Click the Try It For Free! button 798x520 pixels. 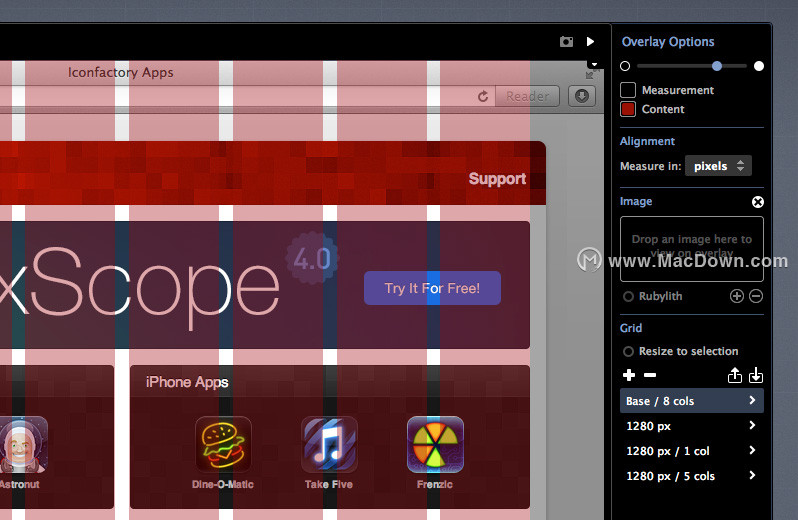click(432, 288)
